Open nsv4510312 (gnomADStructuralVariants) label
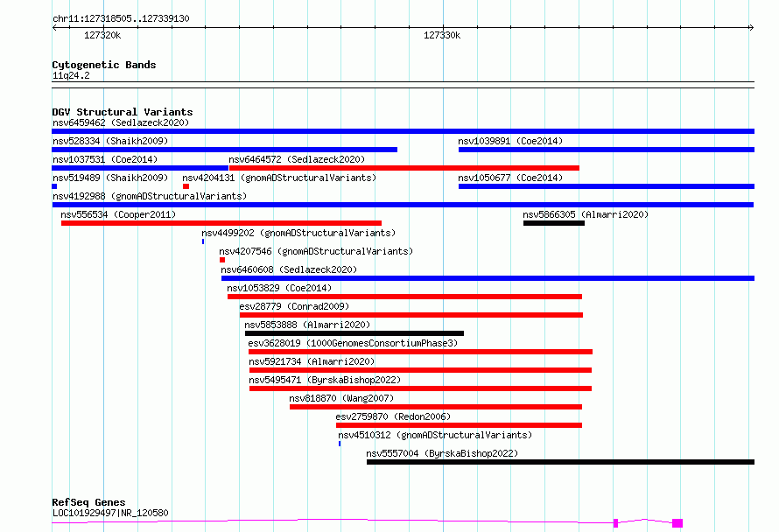779x532 pixels. click(x=435, y=435)
